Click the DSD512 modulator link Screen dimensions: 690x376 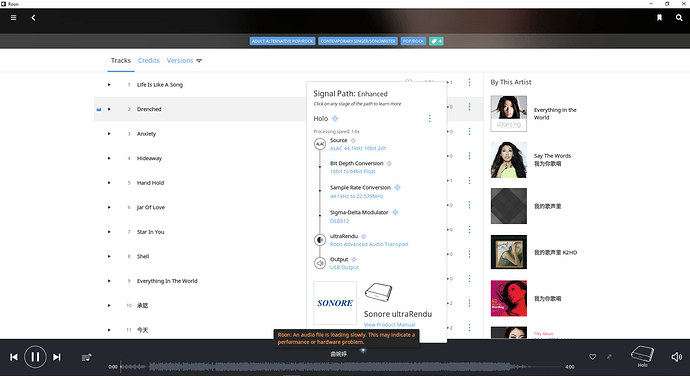pos(339,221)
